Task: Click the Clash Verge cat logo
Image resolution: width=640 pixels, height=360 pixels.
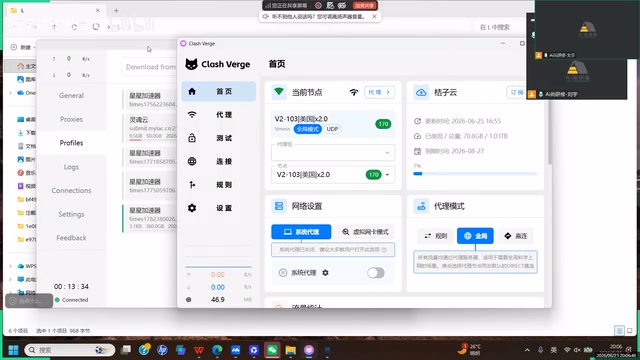Action: 191,64
